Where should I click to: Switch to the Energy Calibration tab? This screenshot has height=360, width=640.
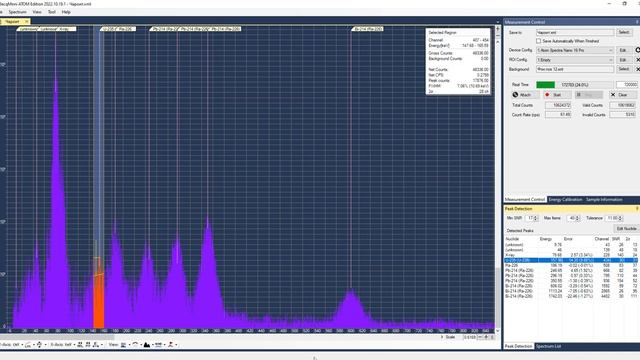565,200
